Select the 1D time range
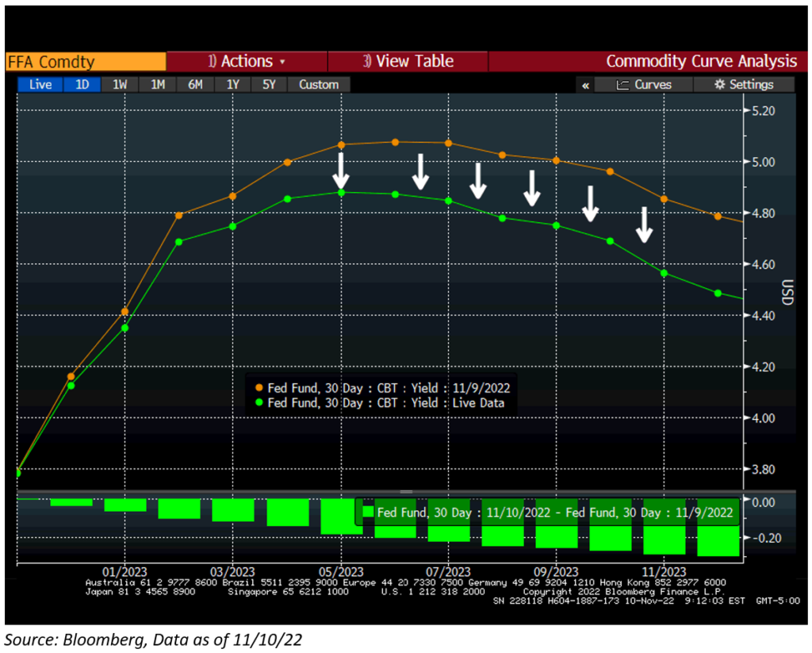 [82, 85]
